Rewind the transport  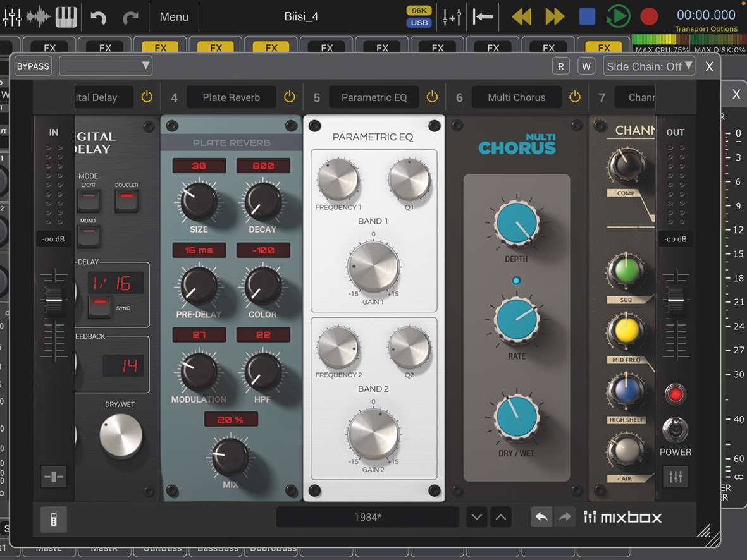click(522, 16)
